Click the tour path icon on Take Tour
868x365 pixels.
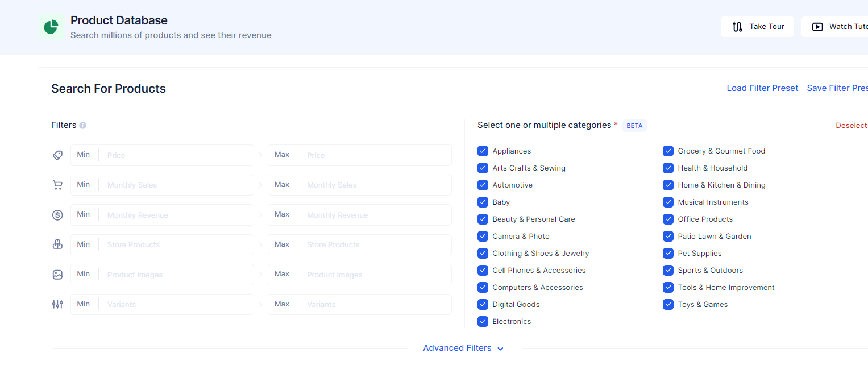point(738,26)
